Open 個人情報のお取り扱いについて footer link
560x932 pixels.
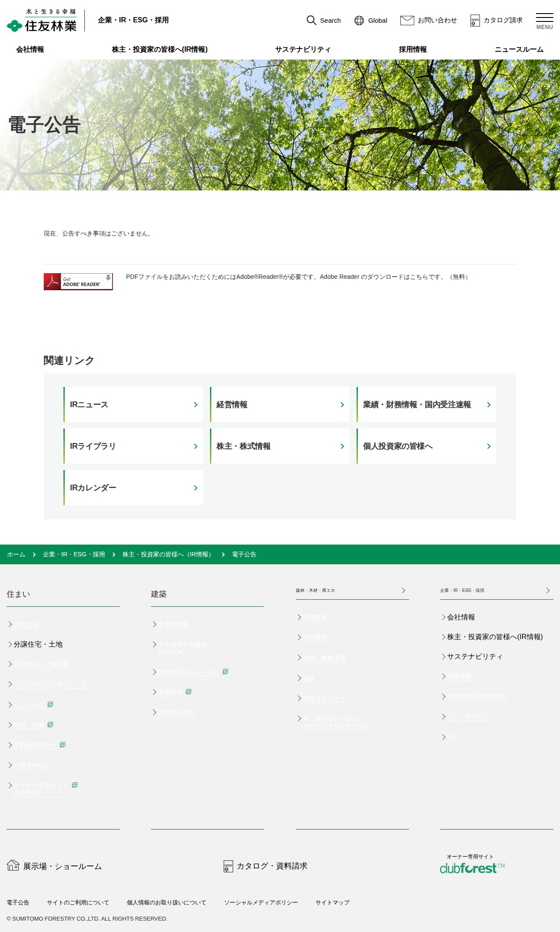tap(166, 902)
